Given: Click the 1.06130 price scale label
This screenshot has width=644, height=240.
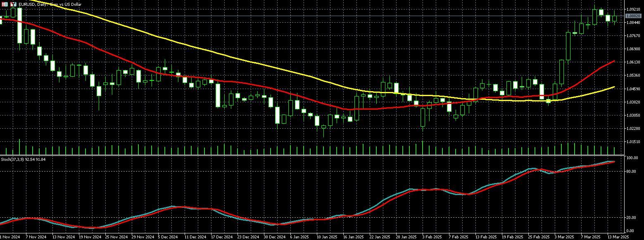Looking at the screenshot, I should 634,62.
